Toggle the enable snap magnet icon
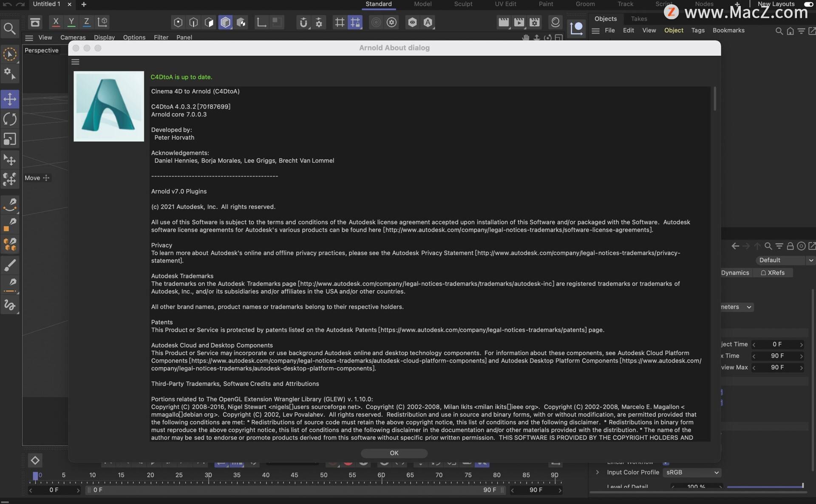Viewport: 816px width, 504px height. (303, 22)
